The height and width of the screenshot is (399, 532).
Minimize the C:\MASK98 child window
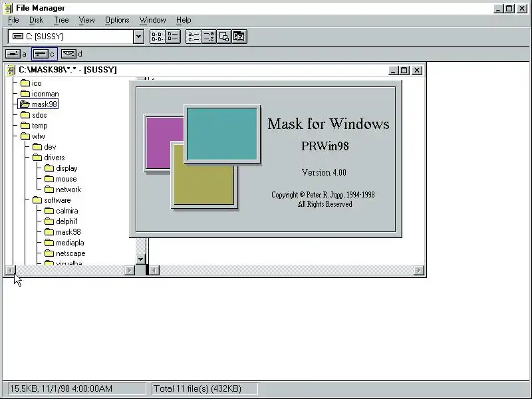coord(393,70)
